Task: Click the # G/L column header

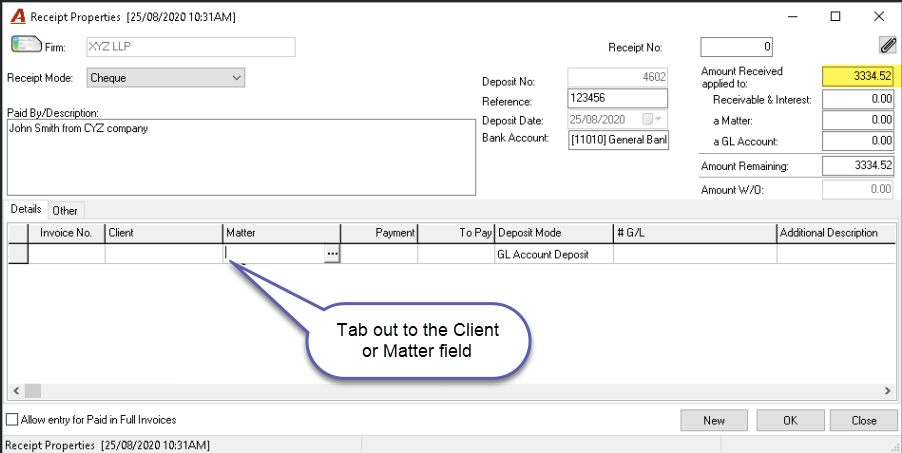Action: [695, 233]
